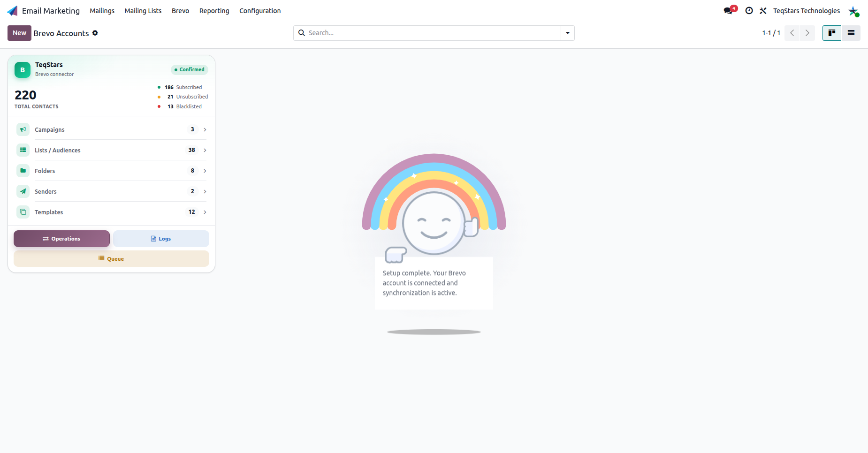
Task: Switch to list view
Action: coord(851,33)
